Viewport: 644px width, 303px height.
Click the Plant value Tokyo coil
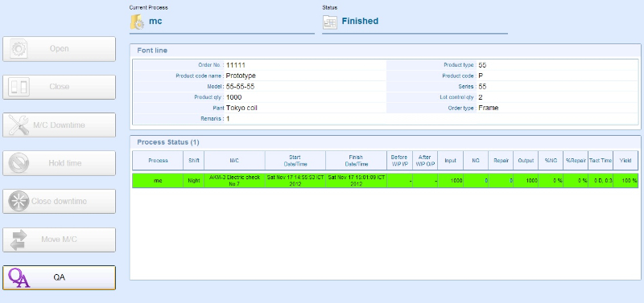click(x=242, y=109)
